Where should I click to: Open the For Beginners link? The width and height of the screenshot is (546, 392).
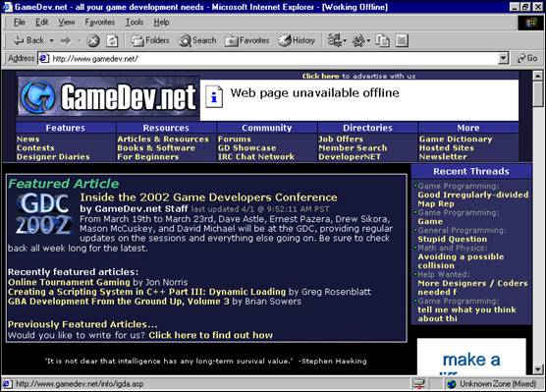pyautogui.click(x=148, y=157)
